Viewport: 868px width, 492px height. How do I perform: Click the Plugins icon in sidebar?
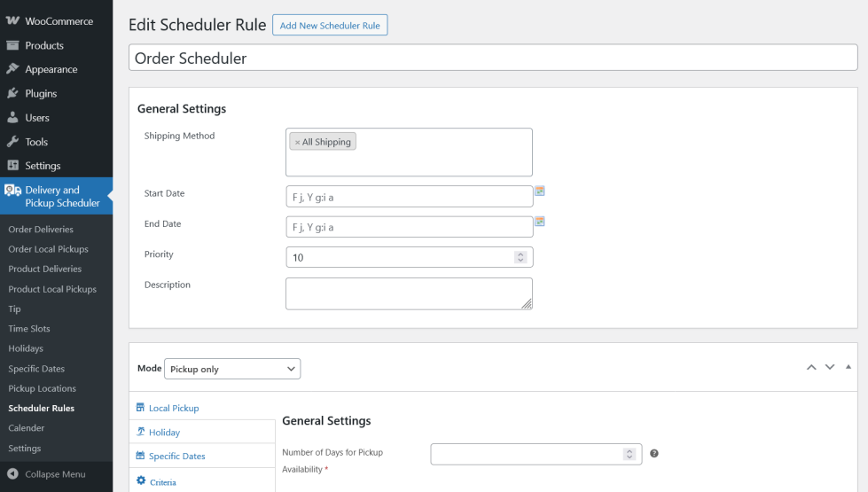[x=12, y=93]
